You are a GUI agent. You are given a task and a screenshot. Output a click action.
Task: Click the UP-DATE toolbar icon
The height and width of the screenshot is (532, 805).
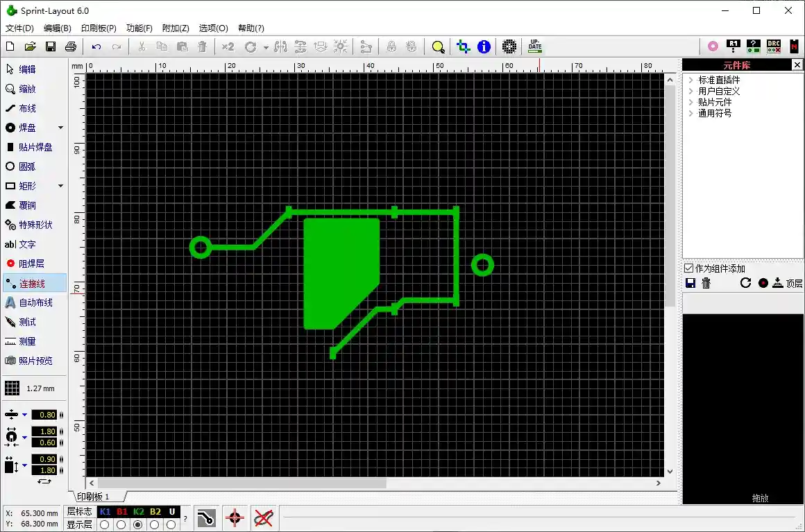coord(535,46)
